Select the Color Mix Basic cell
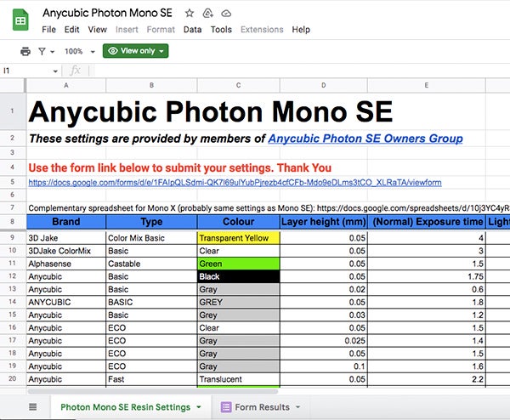The width and height of the screenshot is (510, 420). 151,238
